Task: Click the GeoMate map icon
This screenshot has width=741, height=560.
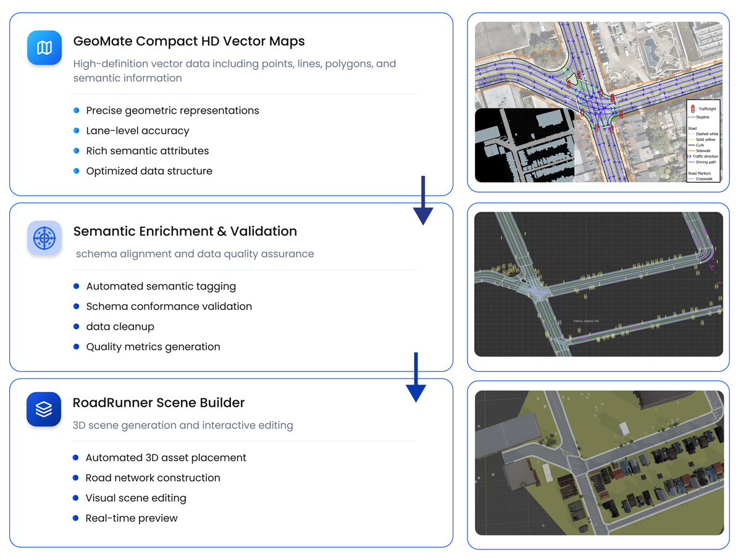Action: coord(44,48)
